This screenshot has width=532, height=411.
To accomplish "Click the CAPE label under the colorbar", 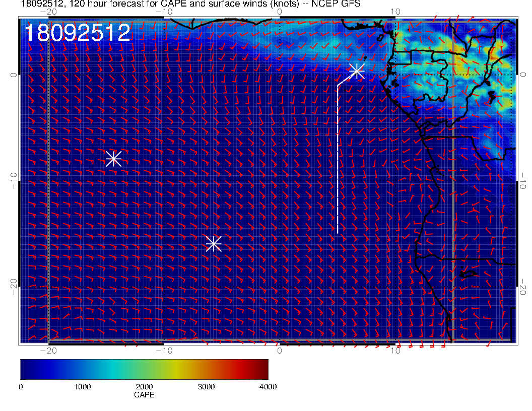I will 144,395.
